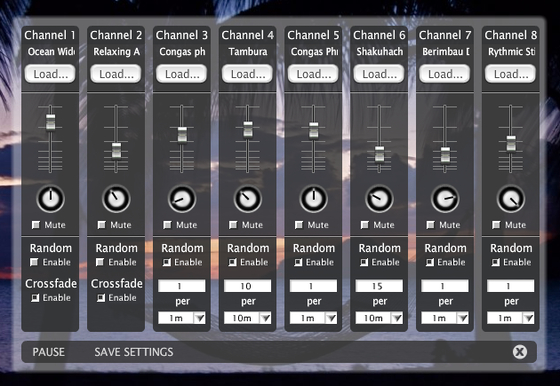
Task: Enable Crossfade on Channel 2
Action: (x=101, y=298)
